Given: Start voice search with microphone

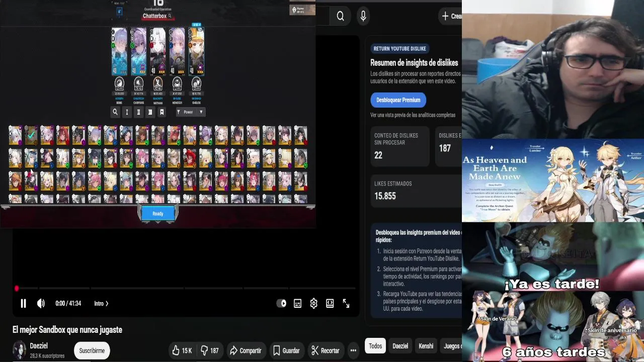Looking at the screenshot, I should coord(363,16).
